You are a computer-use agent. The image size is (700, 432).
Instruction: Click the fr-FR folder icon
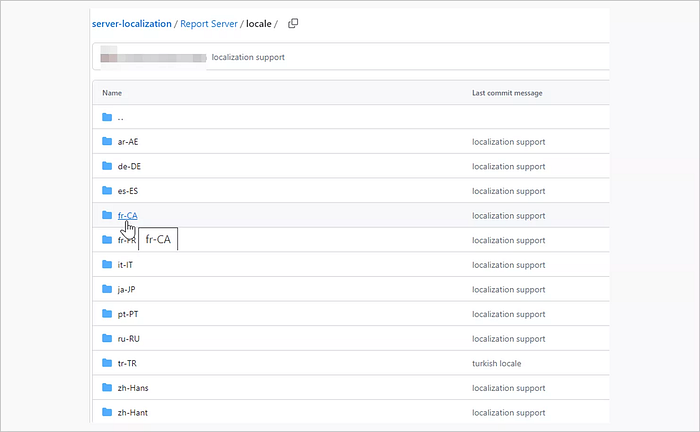pyautogui.click(x=107, y=239)
